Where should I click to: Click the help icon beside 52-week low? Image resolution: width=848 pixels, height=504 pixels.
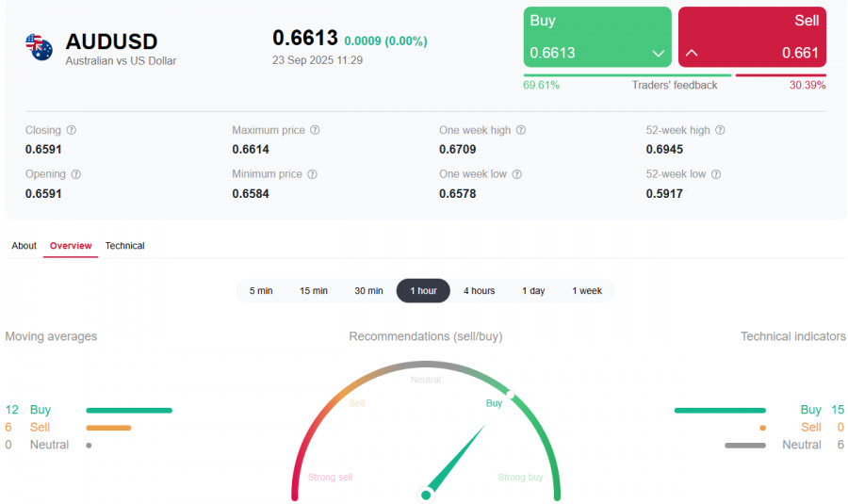tap(715, 174)
